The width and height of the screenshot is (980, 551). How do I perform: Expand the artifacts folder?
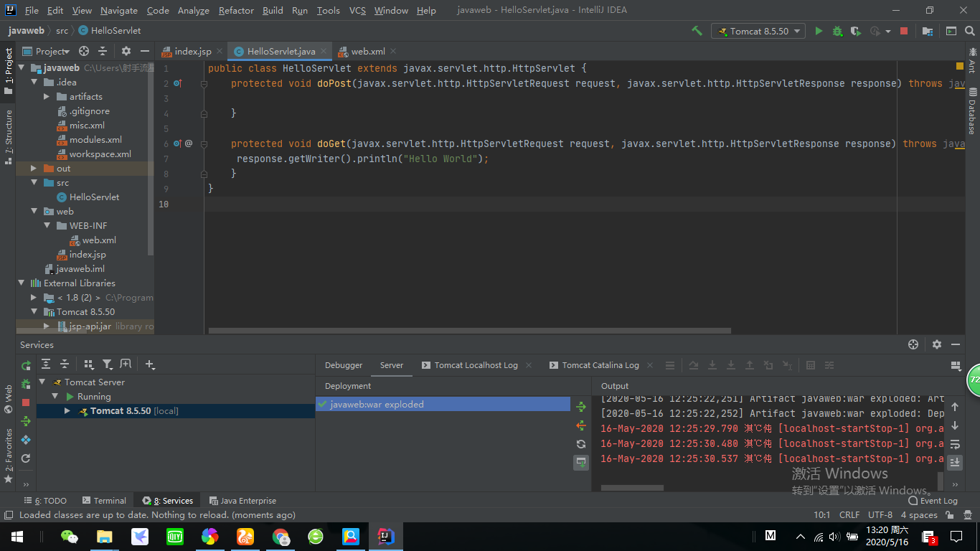click(47, 97)
